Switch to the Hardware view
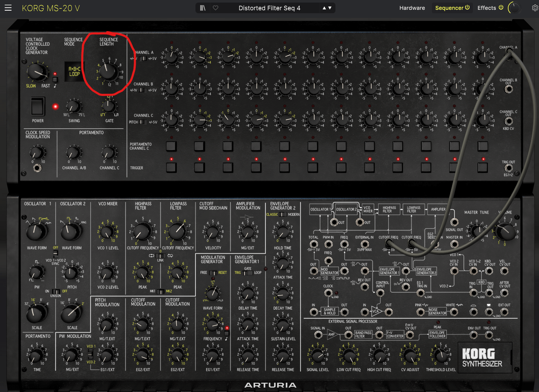 point(412,8)
